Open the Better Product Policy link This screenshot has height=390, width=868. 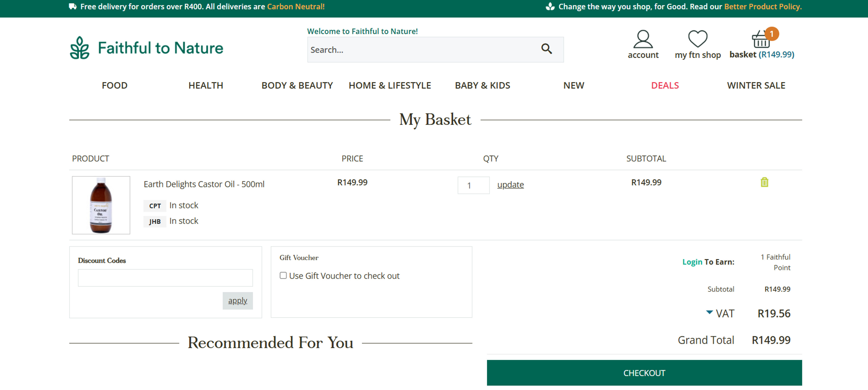click(x=763, y=6)
